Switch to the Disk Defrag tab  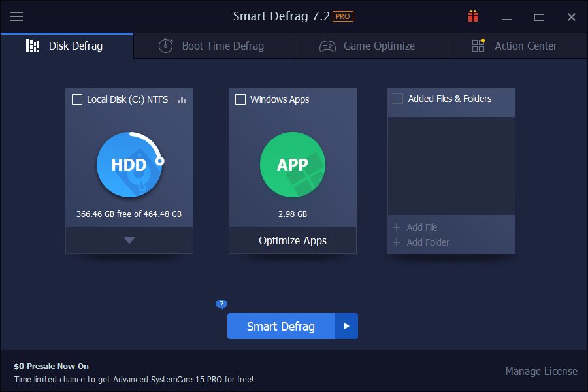[67, 46]
